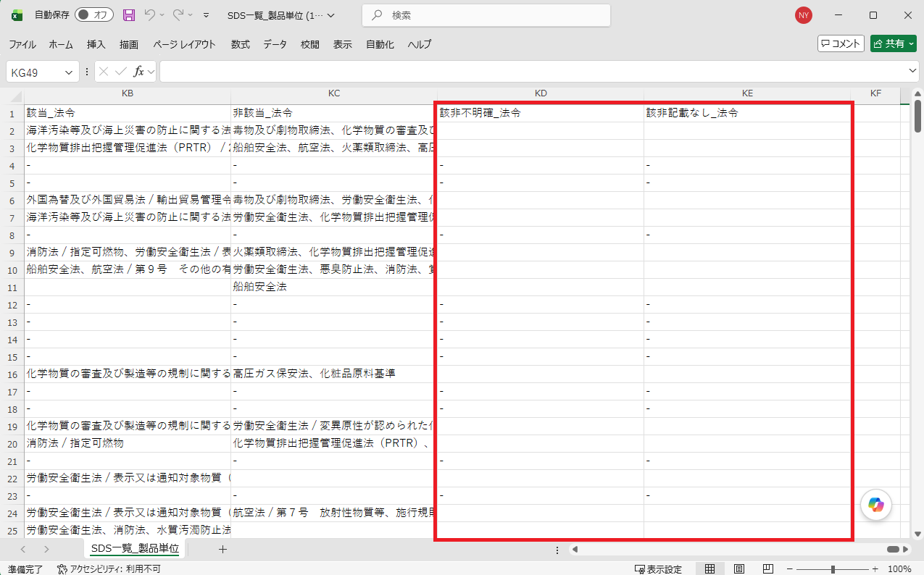The height and width of the screenshot is (575, 924).
Task: Select column header KE
Action: [747, 93]
